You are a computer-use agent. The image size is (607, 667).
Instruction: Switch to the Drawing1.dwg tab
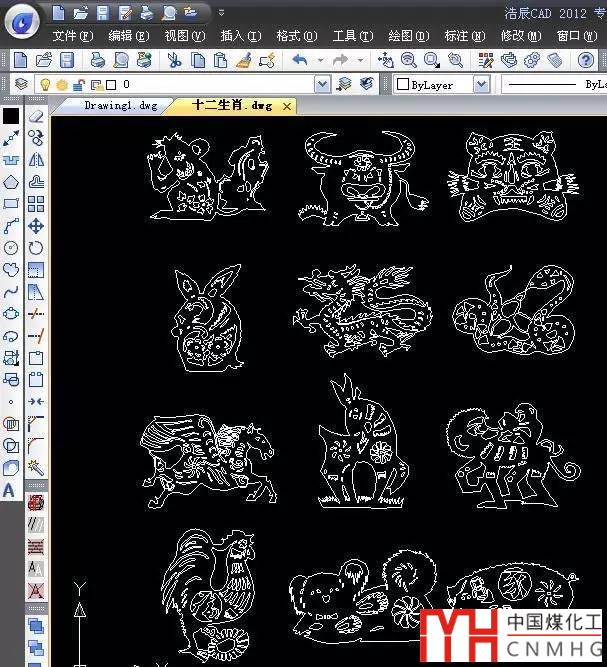121,105
